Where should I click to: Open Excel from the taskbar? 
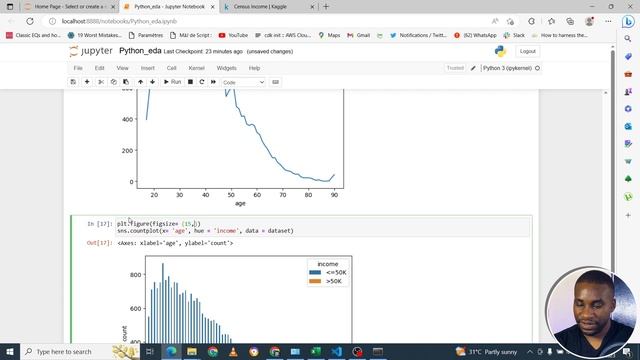pos(316,351)
